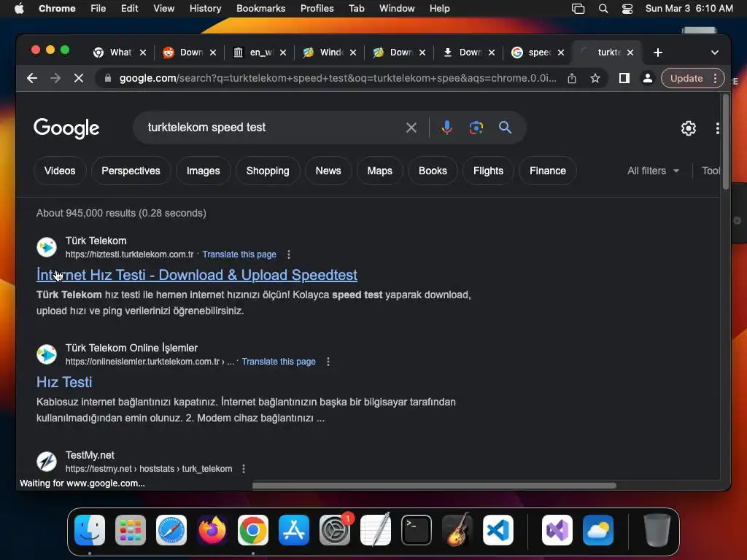Filter results by Videos
747x560 pixels.
point(60,171)
